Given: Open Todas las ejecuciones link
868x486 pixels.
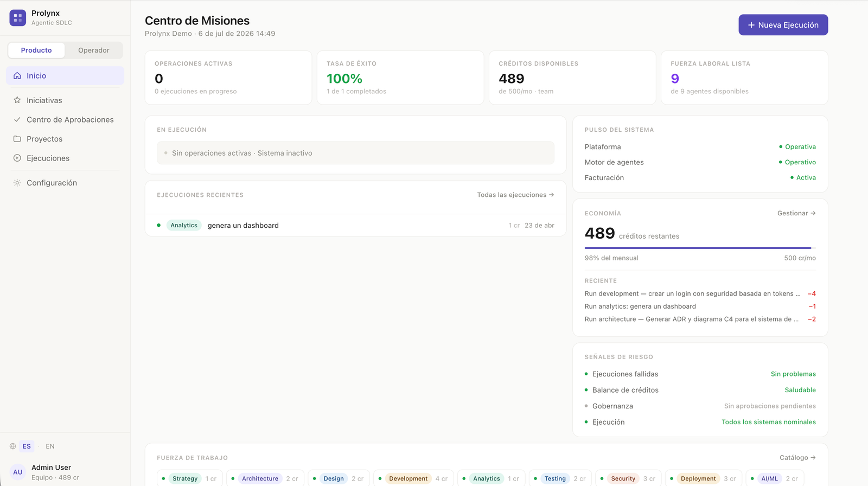Looking at the screenshot, I should pyautogui.click(x=515, y=195).
